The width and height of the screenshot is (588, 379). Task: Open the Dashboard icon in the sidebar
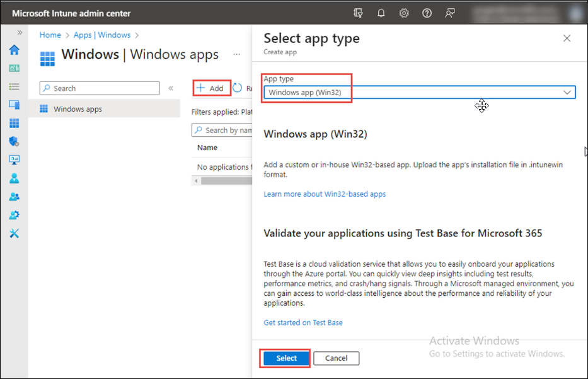(14, 68)
